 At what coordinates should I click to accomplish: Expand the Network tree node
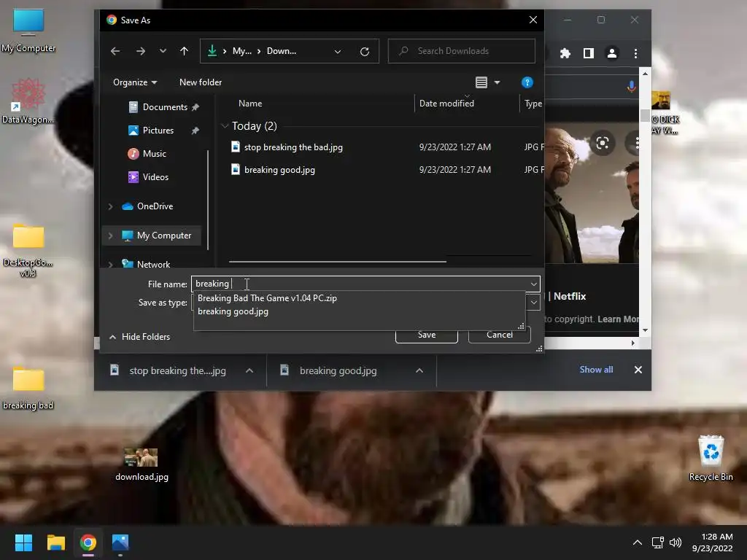click(111, 264)
